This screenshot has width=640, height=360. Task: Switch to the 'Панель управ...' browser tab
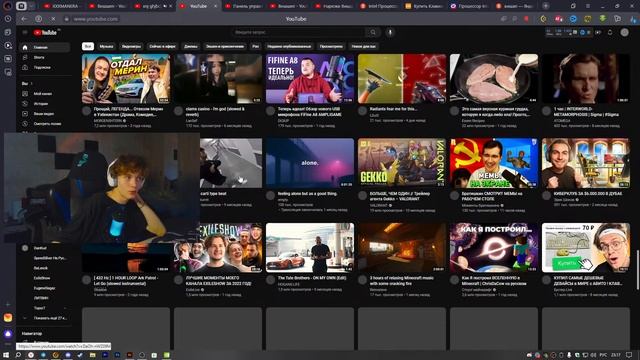click(243, 6)
